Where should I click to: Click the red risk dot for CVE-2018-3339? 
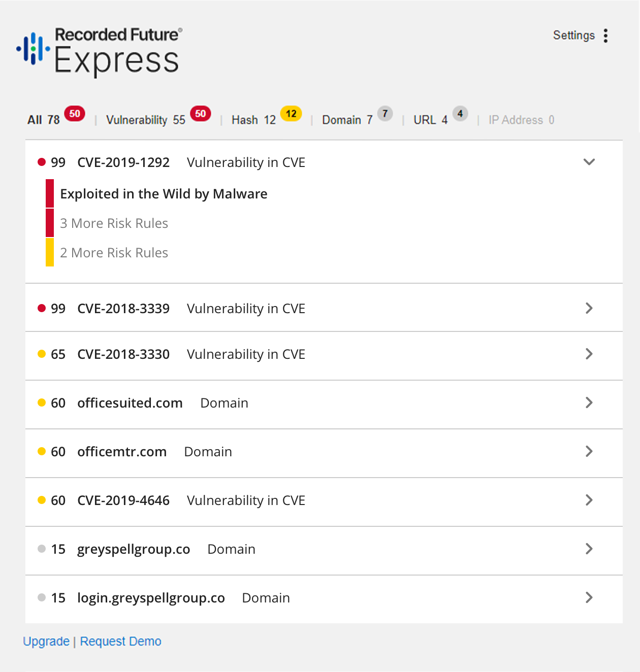42,308
